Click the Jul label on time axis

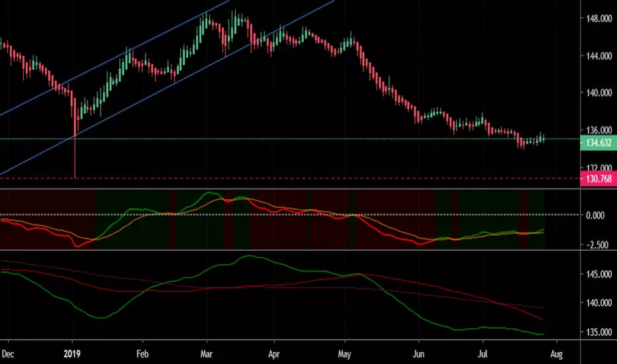(x=483, y=354)
